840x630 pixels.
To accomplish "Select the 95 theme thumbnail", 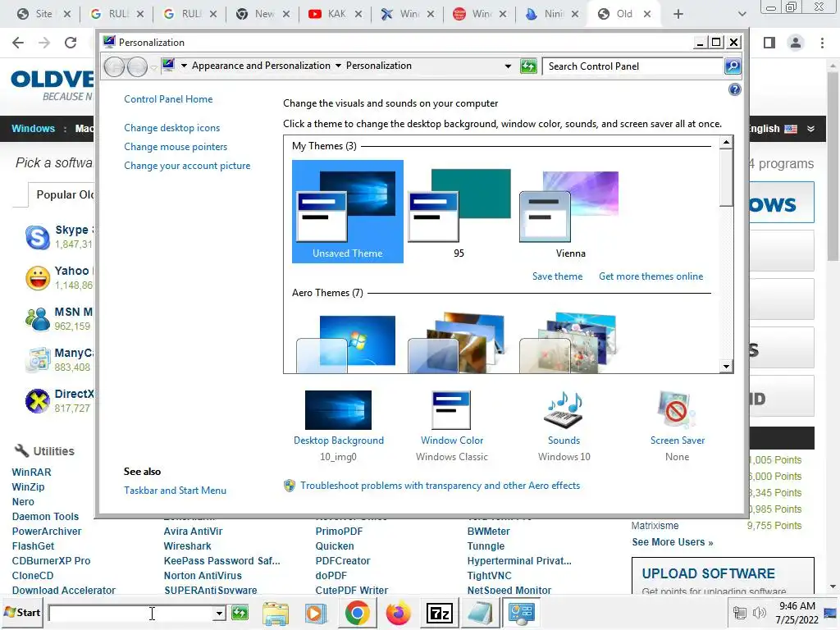I will pyautogui.click(x=459, y=212).
